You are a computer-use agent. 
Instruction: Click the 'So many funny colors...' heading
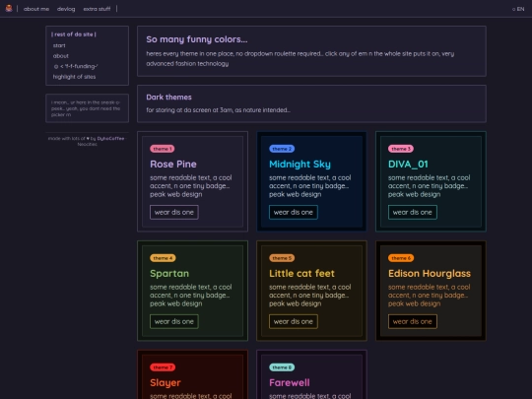coord(197,39)
